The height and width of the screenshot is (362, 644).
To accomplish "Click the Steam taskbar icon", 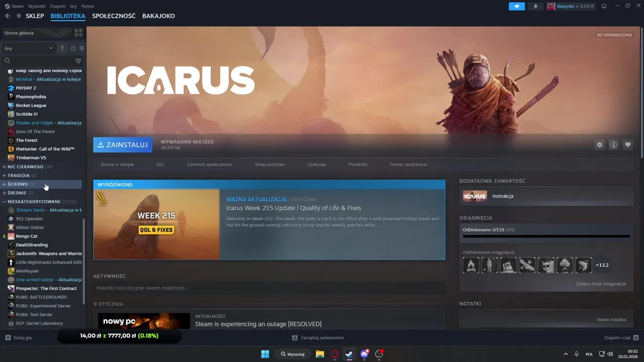I will 349,354.
